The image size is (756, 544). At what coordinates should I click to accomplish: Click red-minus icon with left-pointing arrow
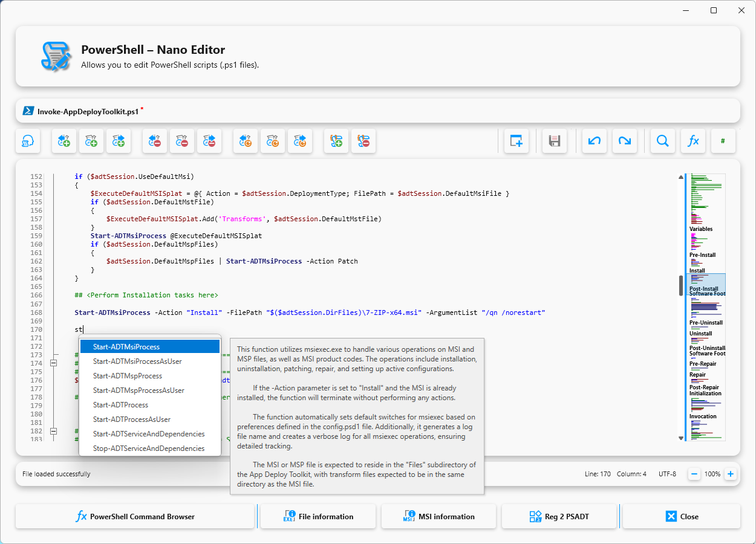[x=155, y=141]
